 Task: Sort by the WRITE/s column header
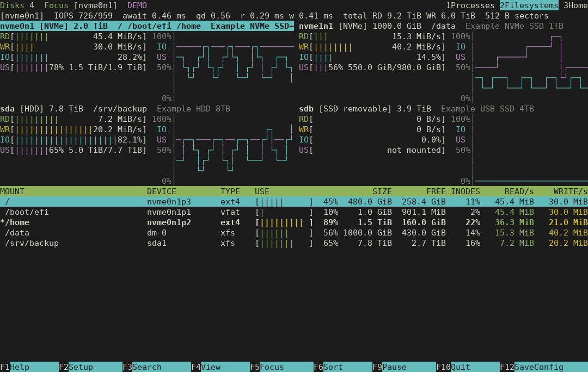pyautogui.click(x=571, y=191)
